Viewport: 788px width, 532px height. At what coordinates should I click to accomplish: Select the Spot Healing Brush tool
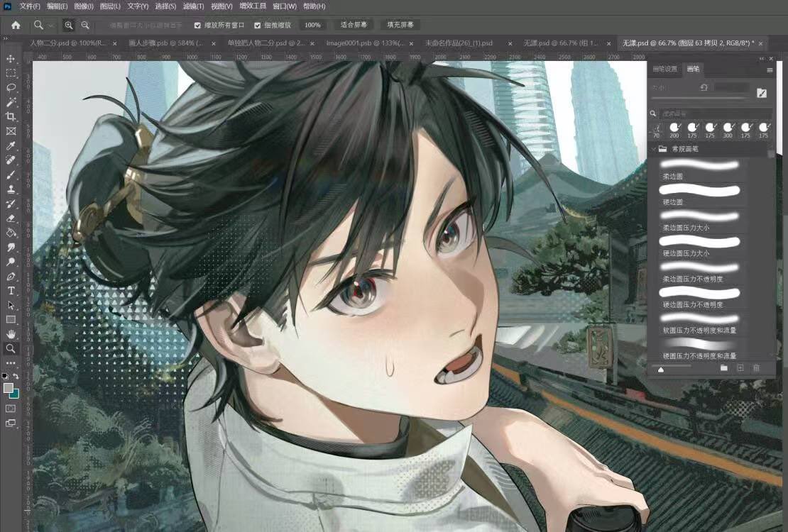point(11,160)
